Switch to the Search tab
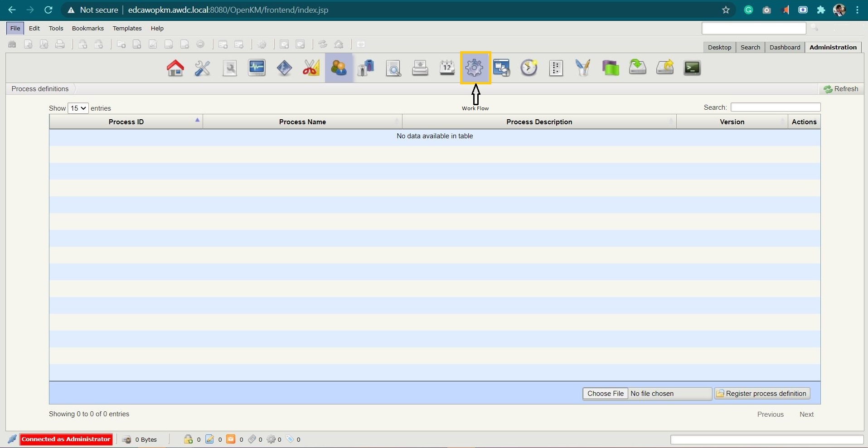The image size is (868, 448). 750,47
